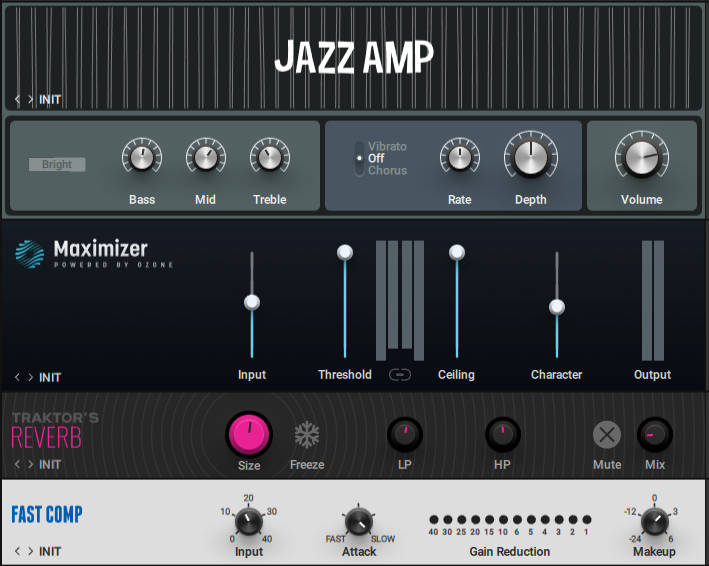
Task: Select Vibrato mode on Jazz Amp
Action: coord(387,146)
